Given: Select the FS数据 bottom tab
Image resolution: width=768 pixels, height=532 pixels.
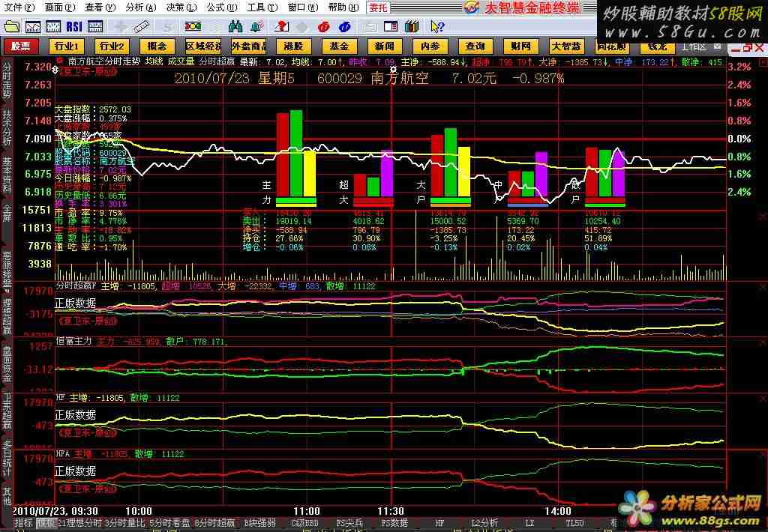Looking at the screenshot, I should [x=394, y=523].
